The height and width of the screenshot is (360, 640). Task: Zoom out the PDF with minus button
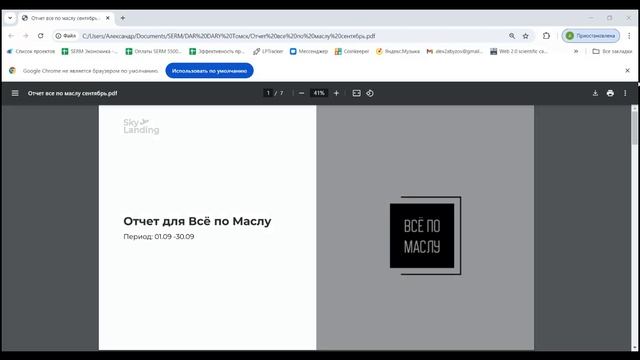click(301, 93)
